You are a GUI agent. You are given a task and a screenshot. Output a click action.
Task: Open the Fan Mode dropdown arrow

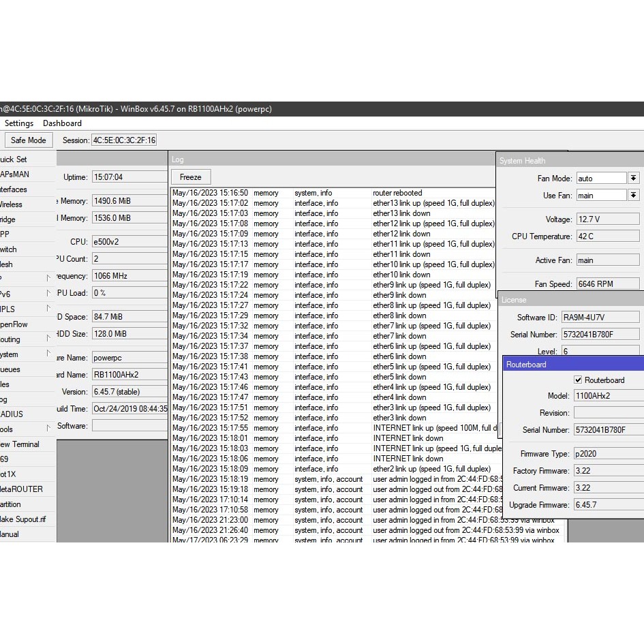click(633, 178)
